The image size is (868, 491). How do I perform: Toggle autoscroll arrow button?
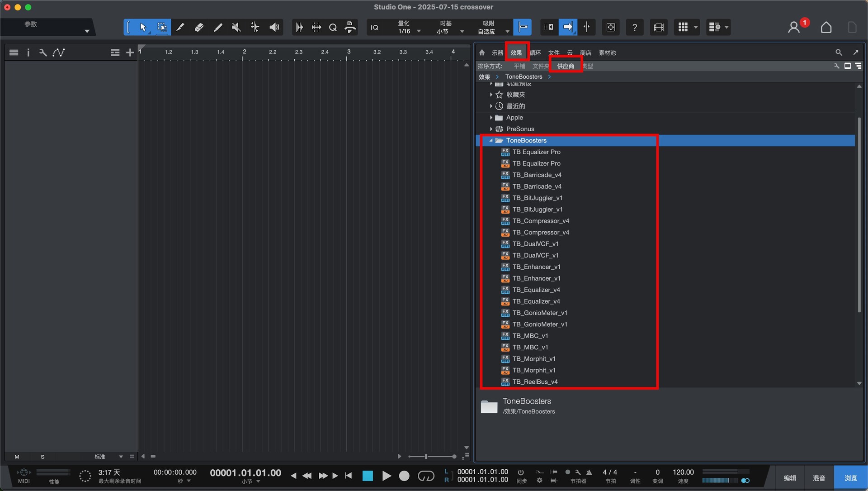coord(568,27)
